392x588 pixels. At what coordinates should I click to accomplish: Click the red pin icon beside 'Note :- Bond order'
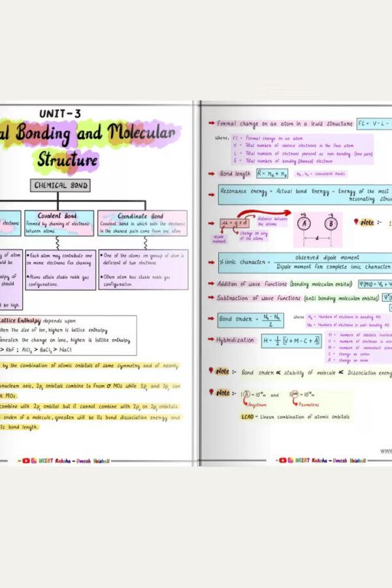(211, 370)
